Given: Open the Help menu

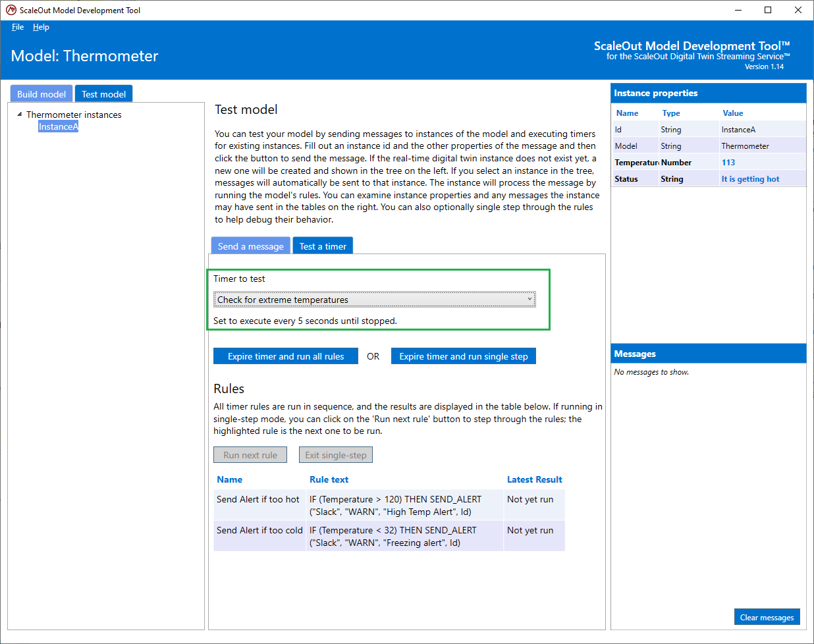Looking at the screenshot, I should [41, 27].
